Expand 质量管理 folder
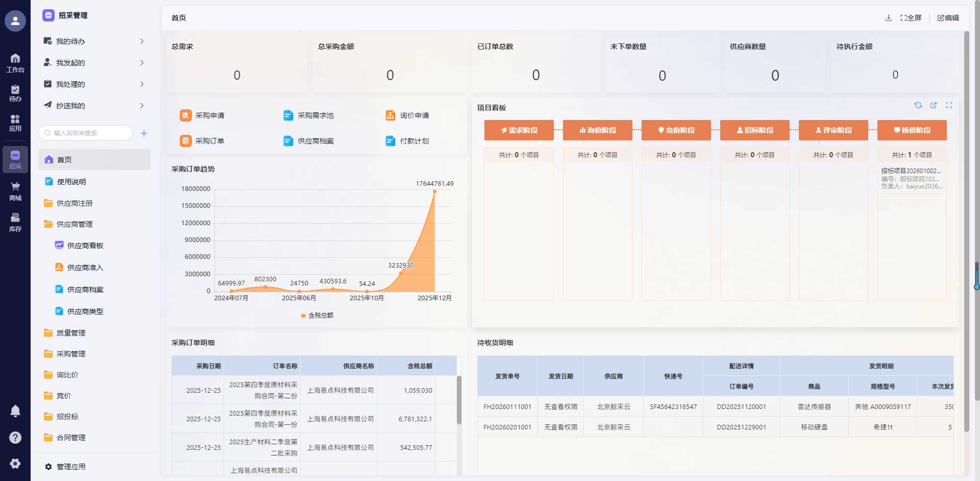Viewport: 980px width, 481px height. coord(94,333)
